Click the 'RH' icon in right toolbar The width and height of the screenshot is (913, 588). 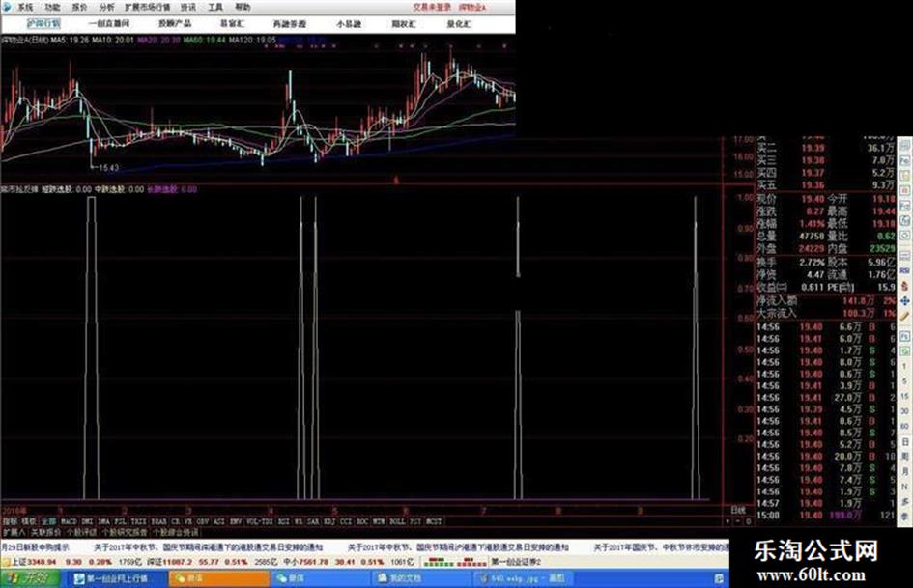pyautogui.click(x=905, y=270)
